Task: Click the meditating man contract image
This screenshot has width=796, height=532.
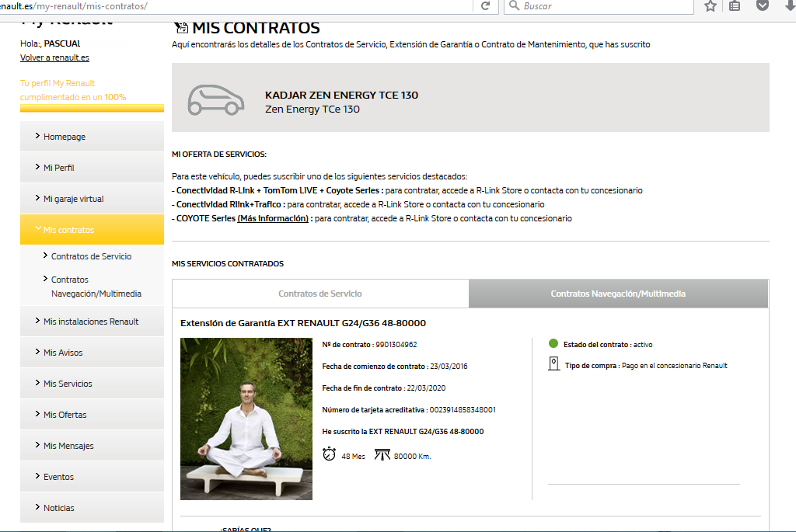Action: [x=246, y=419]
